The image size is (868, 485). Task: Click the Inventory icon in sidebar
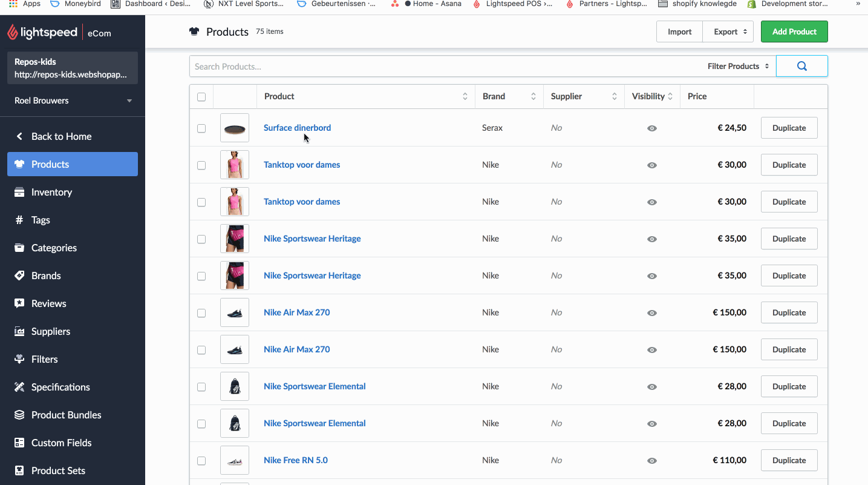tap(19, 192)
